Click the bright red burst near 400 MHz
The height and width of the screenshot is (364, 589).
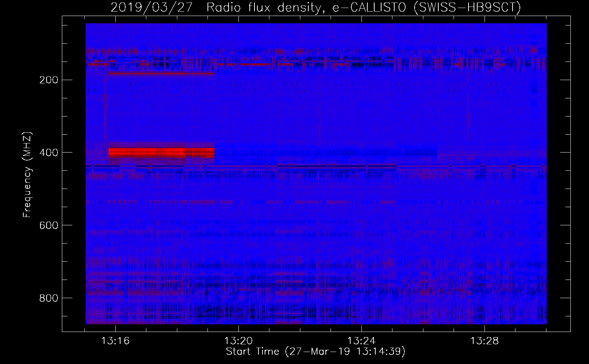(161, 152)
